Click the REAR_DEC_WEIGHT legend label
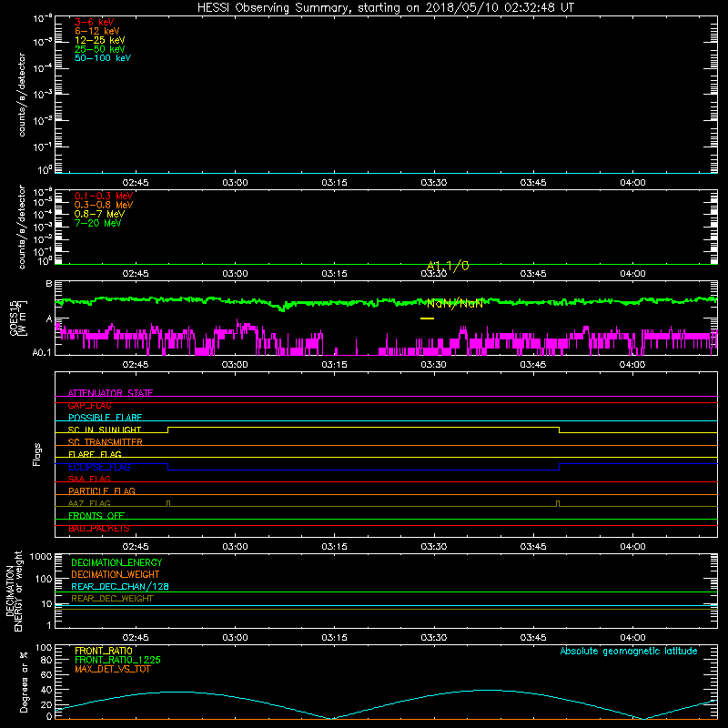728x728 pixels. click(112, 599)
